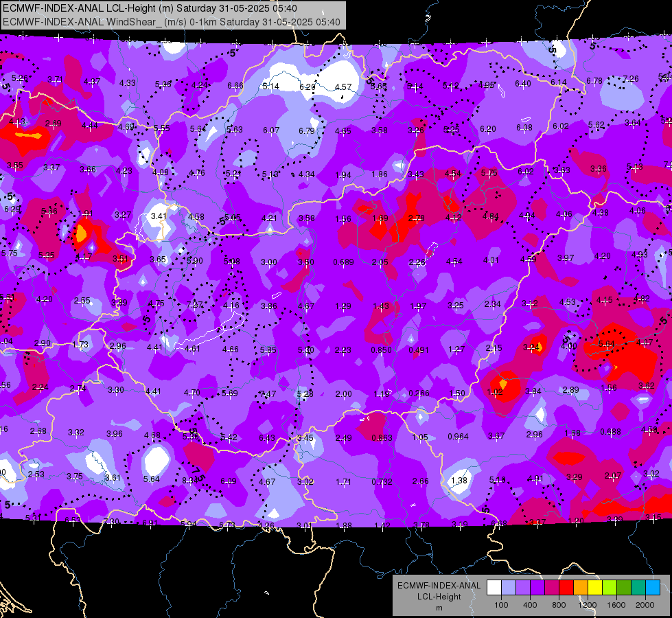Click the deep purple legend swatch
Viewport: 672px width, 618px height.
(537, 588)
